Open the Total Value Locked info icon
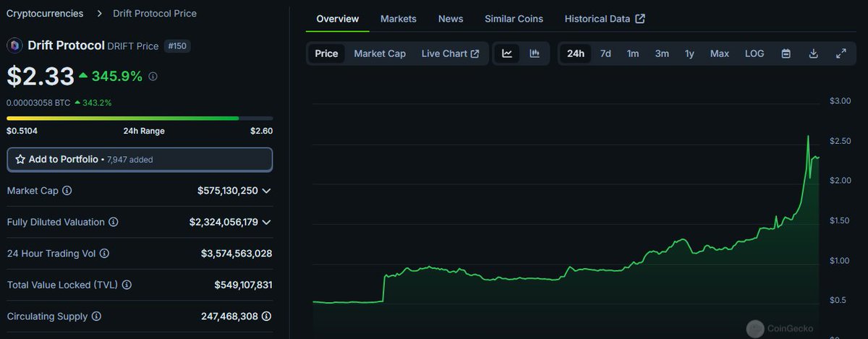The image size is (868, 339). point(127,285)
